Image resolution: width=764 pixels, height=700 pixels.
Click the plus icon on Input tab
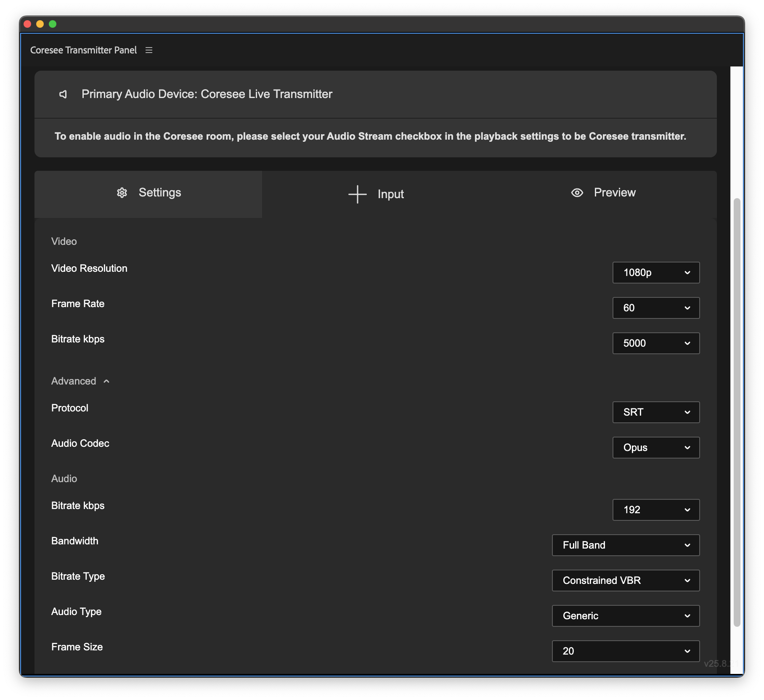[x=358, y=194]
